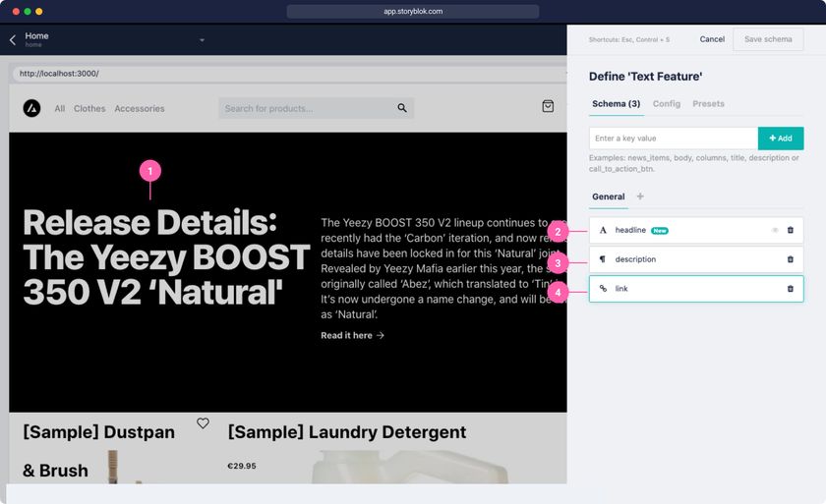The height and width of the screenshot is (504, 826).
Task: Click the app.storyblok.com browser address bar
Action: point(413,11)
